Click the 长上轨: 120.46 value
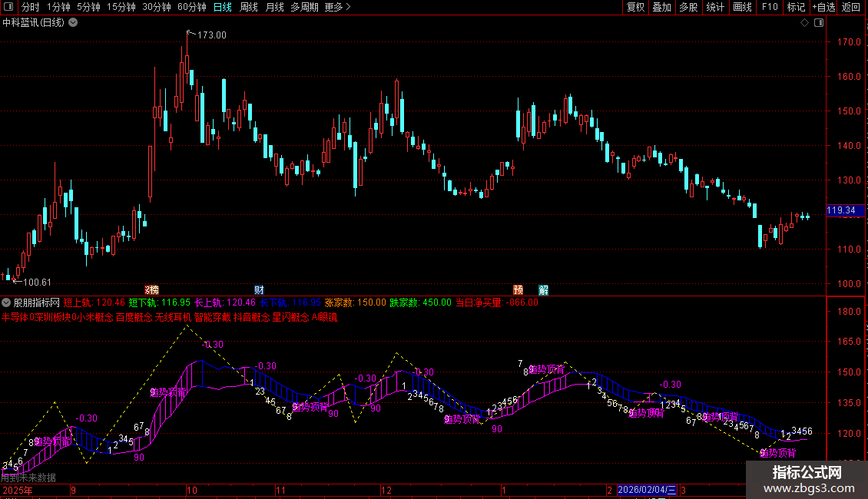868x499 pixels. coord(225,302)
